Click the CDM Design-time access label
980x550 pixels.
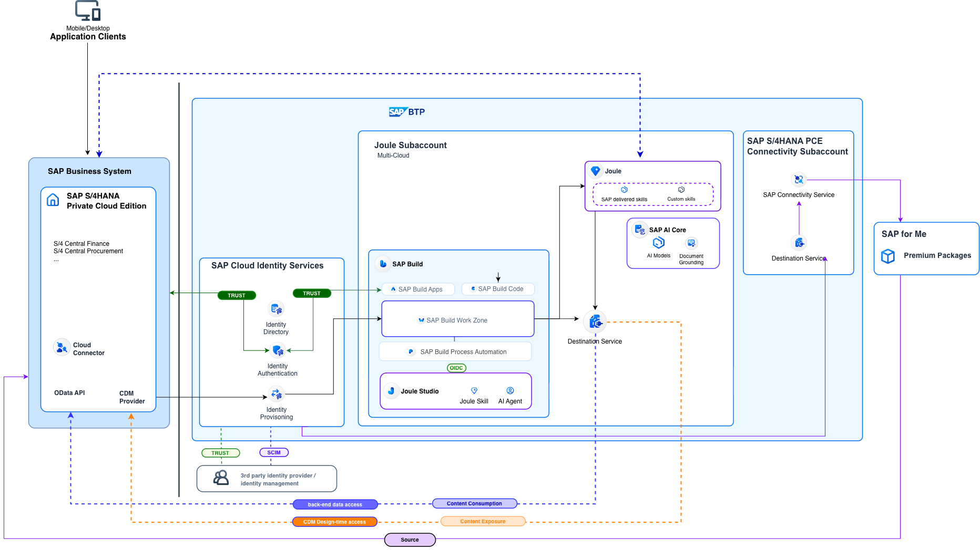(x=334, y=522)
